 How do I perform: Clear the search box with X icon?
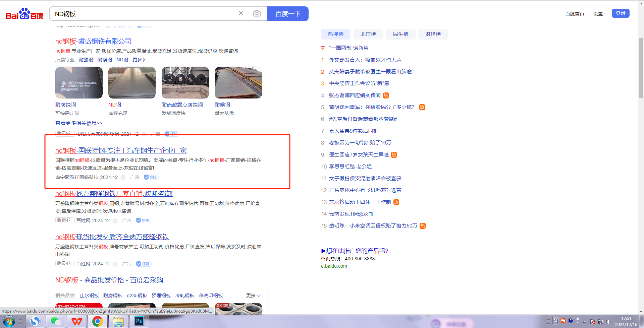coord(241,13)
